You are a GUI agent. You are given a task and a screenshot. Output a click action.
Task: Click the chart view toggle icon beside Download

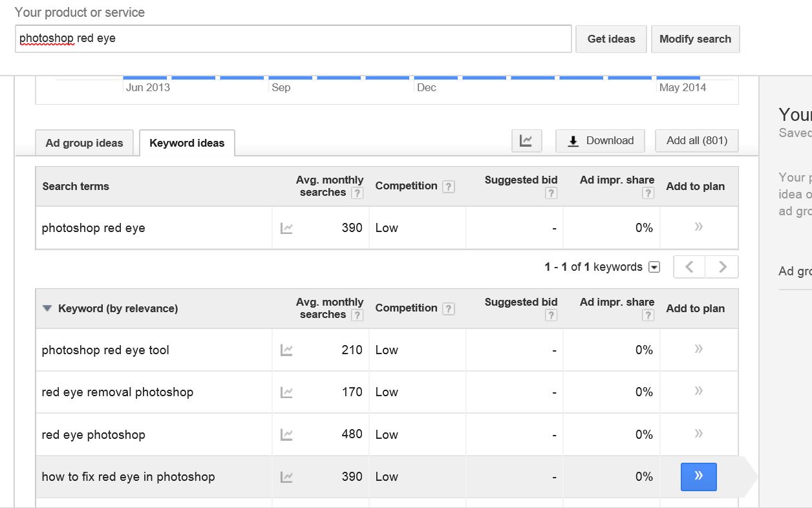click(x=526, y=140)
